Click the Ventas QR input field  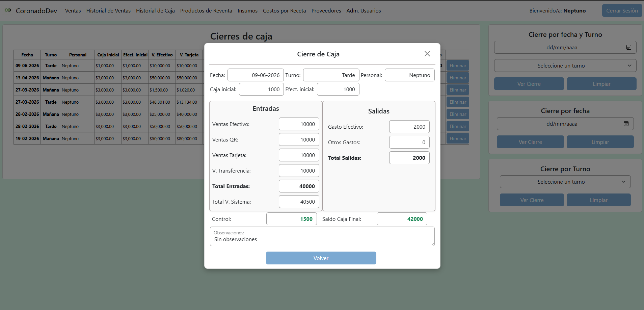(x=299, y=139)
